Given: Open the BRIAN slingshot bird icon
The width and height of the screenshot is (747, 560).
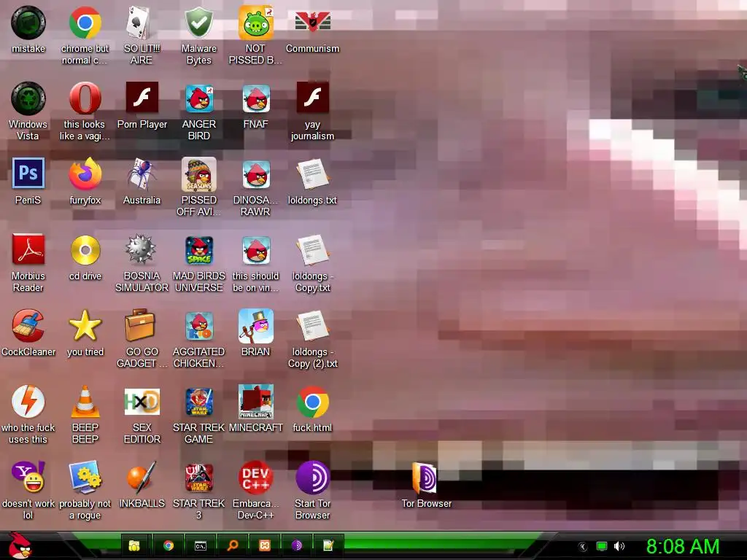Looking at the screenshot, I should 255,326.
